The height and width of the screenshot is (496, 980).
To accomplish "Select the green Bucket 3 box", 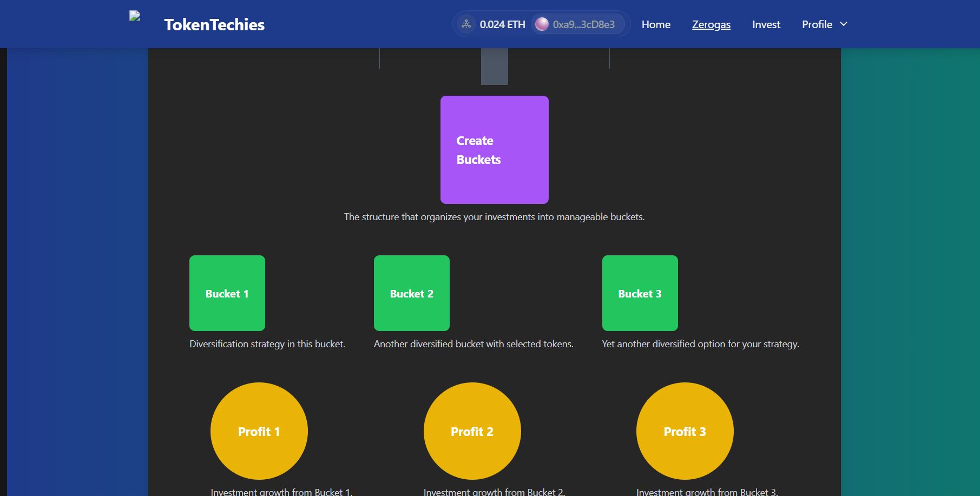I will point(640,293).
